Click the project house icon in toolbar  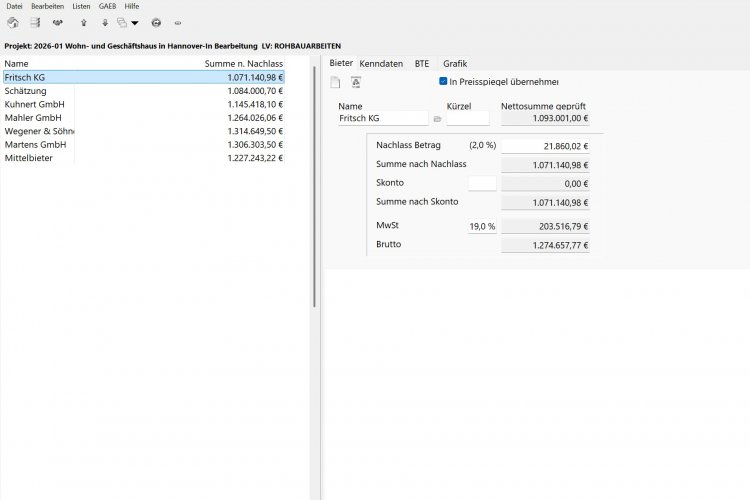tap(13, 22)
